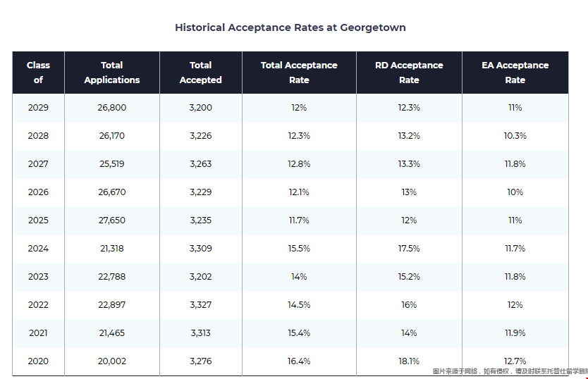Select the Class of 2024 row label
The height and width of the screenshot is (379, 588).
[38, 249]
